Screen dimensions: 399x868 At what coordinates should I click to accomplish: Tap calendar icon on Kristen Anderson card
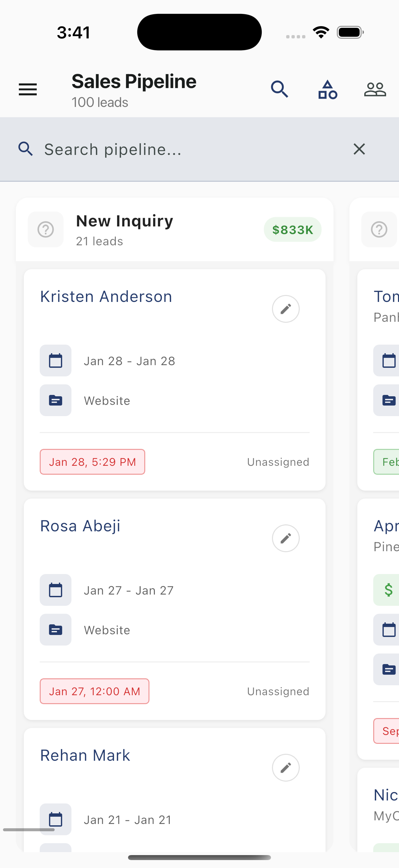click(x=56, y=361)
